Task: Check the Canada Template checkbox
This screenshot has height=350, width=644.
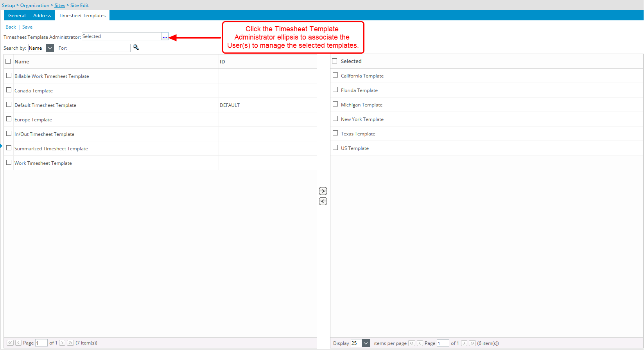Action: (x=9, y=90)
